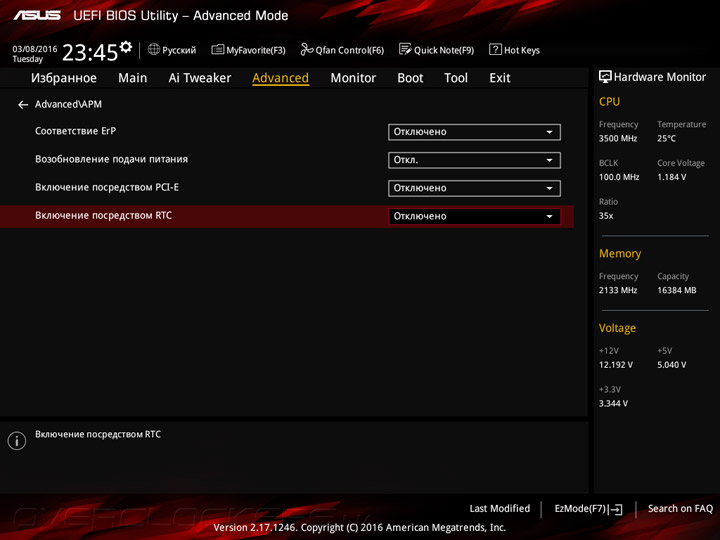Open the Соответствие ErP dropdown
The height and width of the screenshot is (540, 720).
[x=474, y=132]
